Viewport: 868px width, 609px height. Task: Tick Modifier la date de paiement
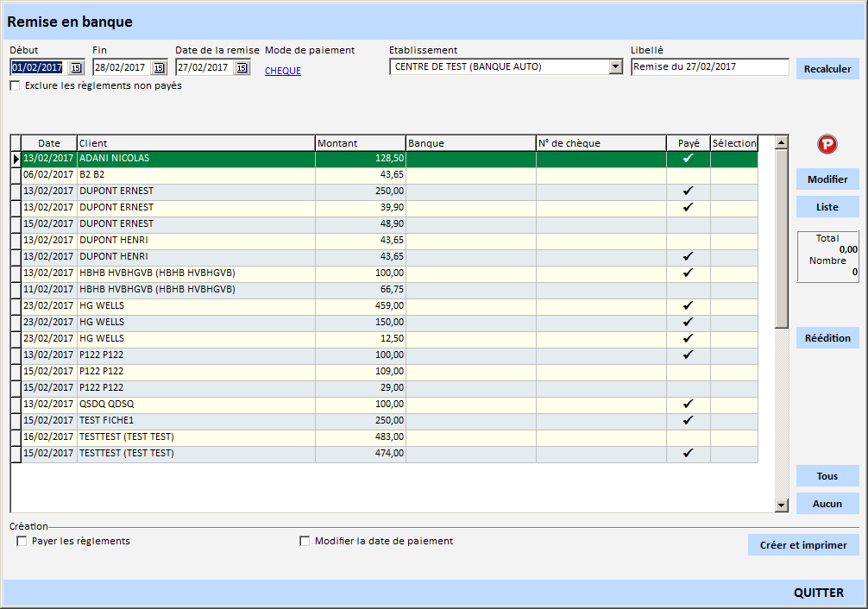click(x=305, y=542)
